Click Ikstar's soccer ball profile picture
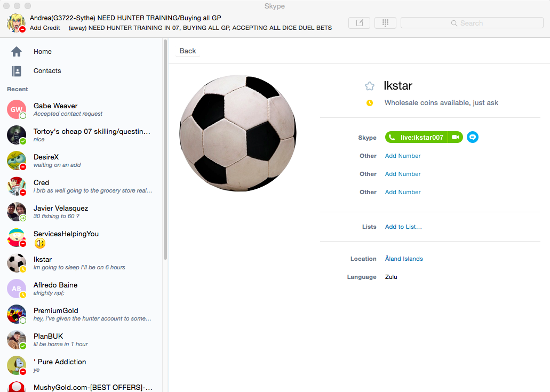The image size is (550, 392). point(238,133)
